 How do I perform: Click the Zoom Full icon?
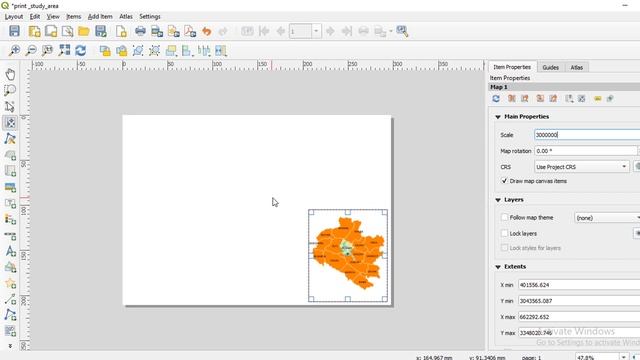click(x=64, y=51)
